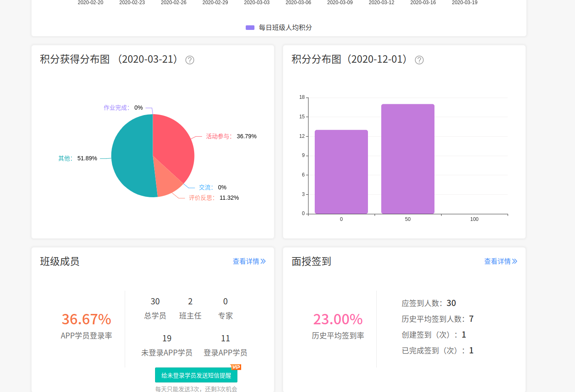Viewport: 575px width, 392px height.
Task: Click the 其他: 51.89% pie label
Action: (78, 158)
